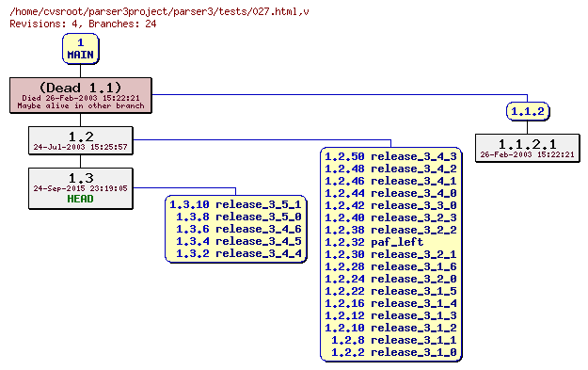Click the 1.2.38 release_3_2_2 entry
588x370 pixels.
(x=390, y=230)
